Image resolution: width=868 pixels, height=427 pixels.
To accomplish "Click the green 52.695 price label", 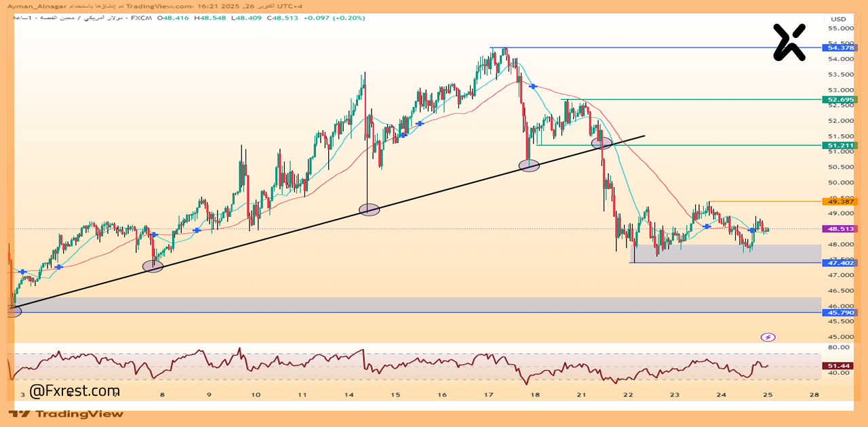I will [840, 100].
